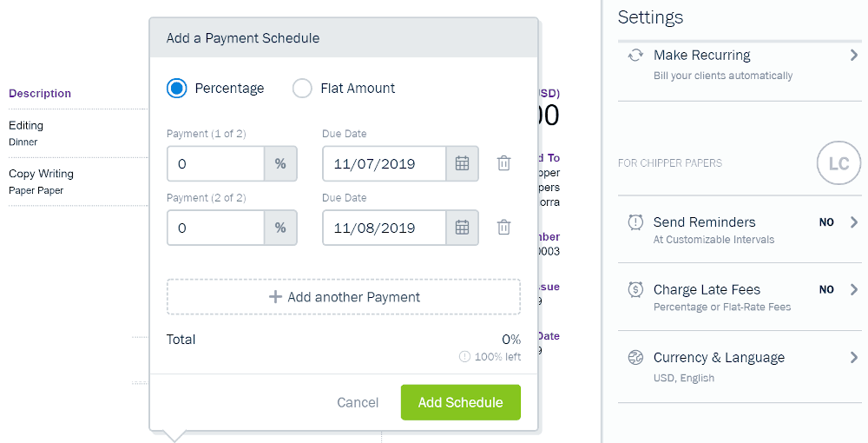Image resolution: width=868 pixels, height=443 pixels.
Task: Cancel the payment schedule dialog
Action: [358, 402]
